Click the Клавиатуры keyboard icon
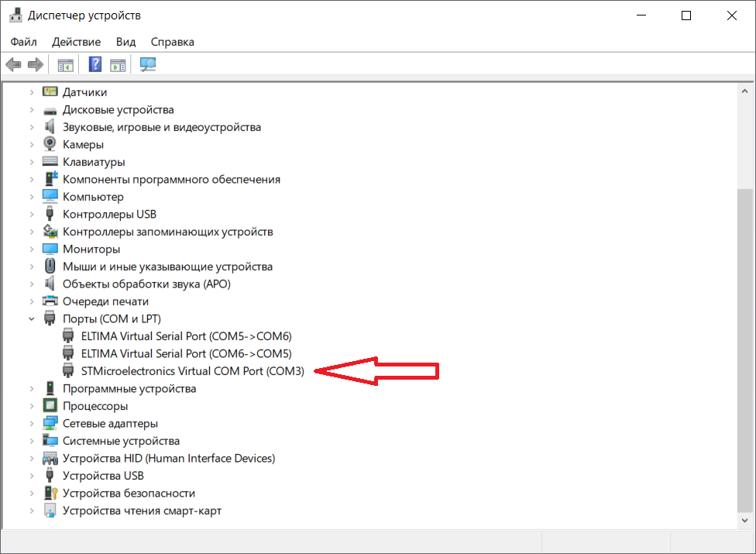Viewport: 756px width, 554px height. pyautogui.click(x=50, y=162)
